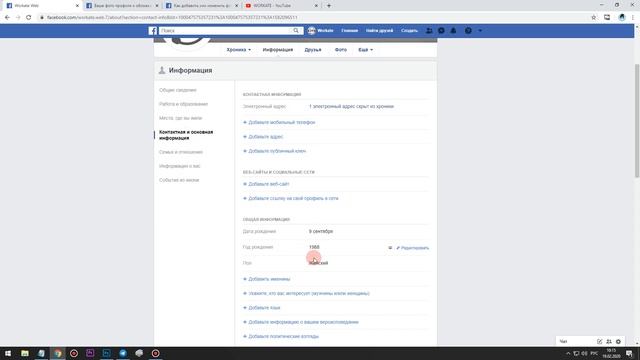
Task: Click the browser back arrow
Action: click(x=7, y=18)
